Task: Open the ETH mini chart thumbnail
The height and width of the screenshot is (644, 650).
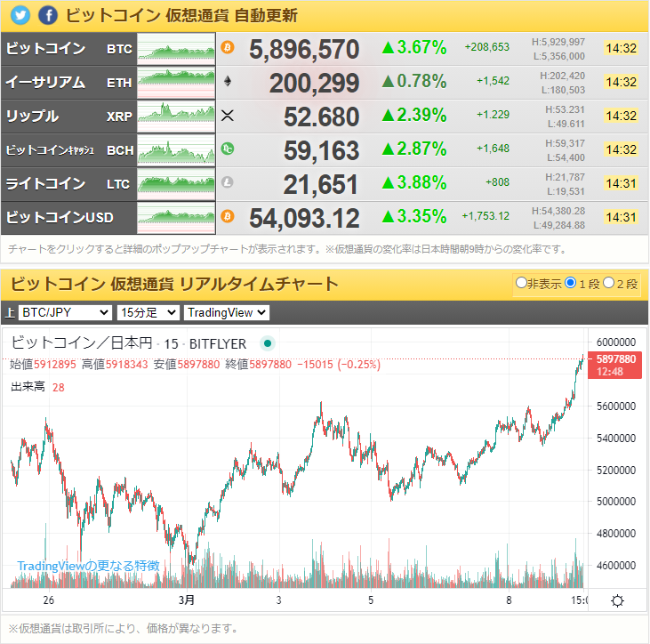Action: (x=176, y=83)
